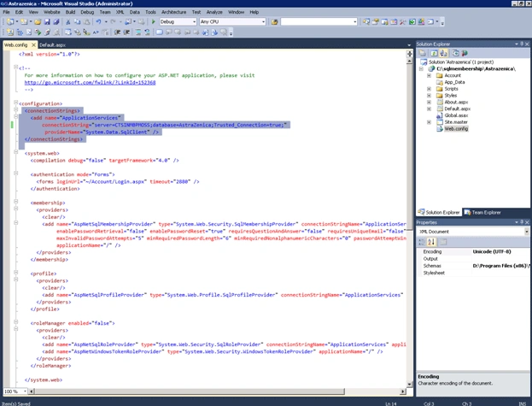Open the Any CPU platform dropdown
The height and width of the screenshot is (406, 532).
coord(263,21)
